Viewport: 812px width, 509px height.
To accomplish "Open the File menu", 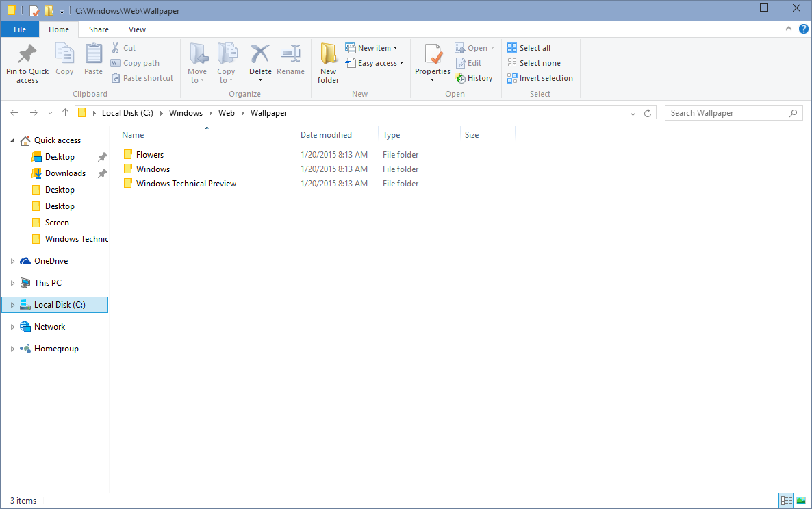I will coord(20,29).
